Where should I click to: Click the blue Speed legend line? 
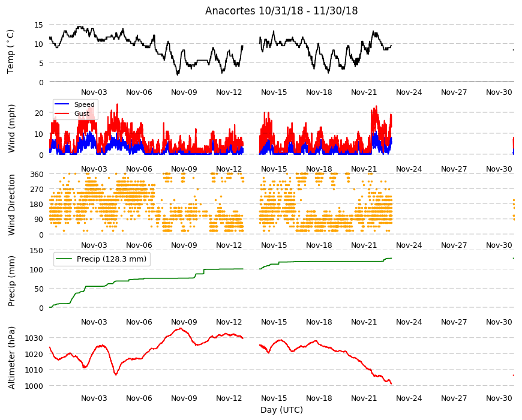tap(61, 104)
